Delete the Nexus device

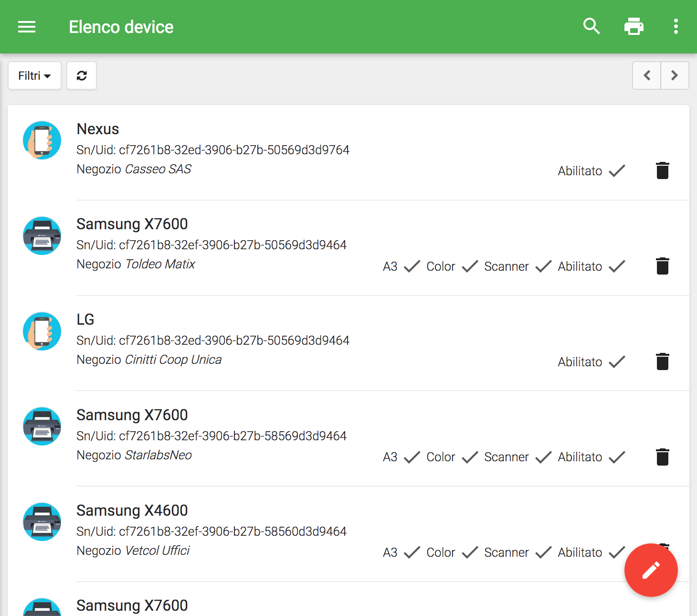662,170
